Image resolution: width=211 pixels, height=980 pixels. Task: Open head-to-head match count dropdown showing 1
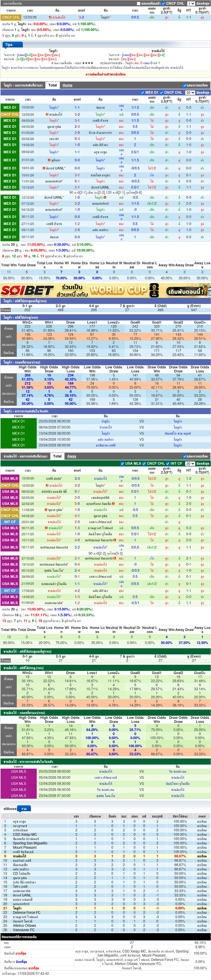[x=191, y=3]
